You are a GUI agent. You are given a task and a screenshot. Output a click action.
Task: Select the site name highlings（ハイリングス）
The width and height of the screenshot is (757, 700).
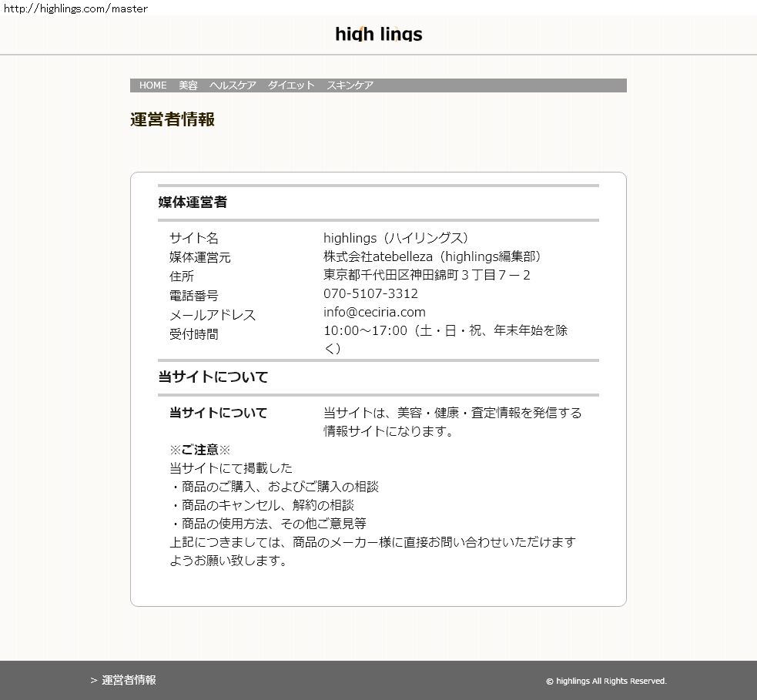click(397, 238)
